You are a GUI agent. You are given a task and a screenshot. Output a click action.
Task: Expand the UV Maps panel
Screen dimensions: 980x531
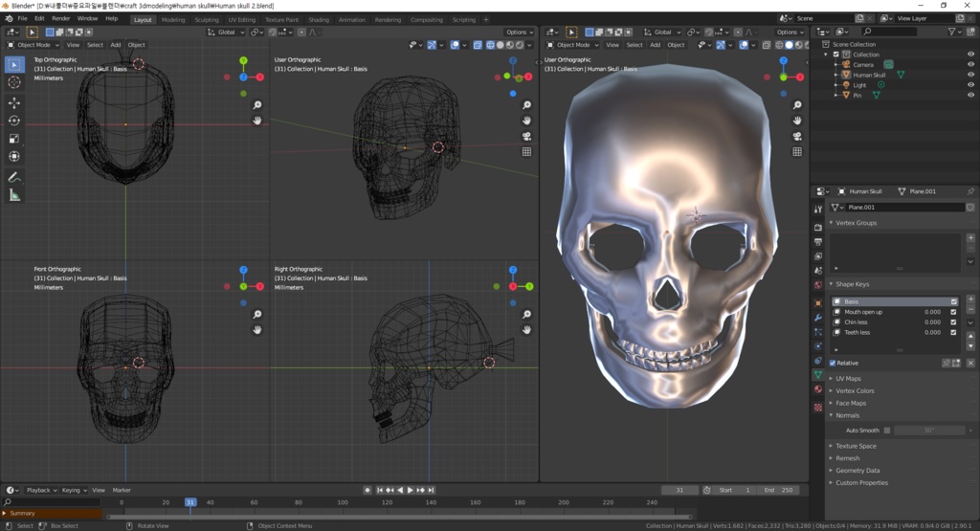tap(848, 379)
